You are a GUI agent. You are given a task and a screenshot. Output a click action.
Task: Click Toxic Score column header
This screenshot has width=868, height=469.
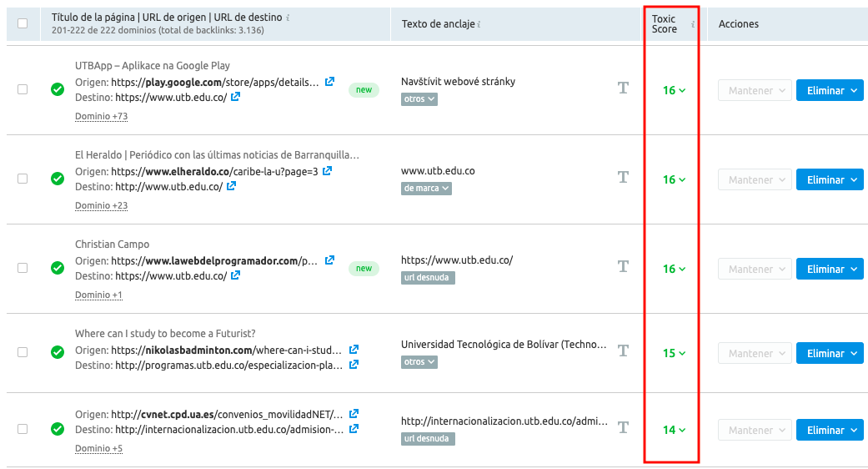tap(665, 24)
